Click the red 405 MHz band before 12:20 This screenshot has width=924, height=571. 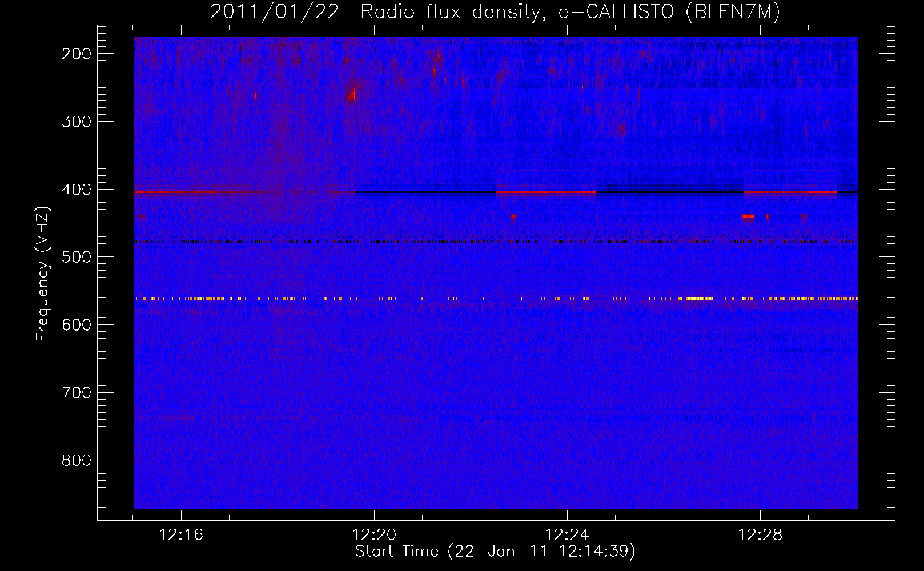(244, 192)
